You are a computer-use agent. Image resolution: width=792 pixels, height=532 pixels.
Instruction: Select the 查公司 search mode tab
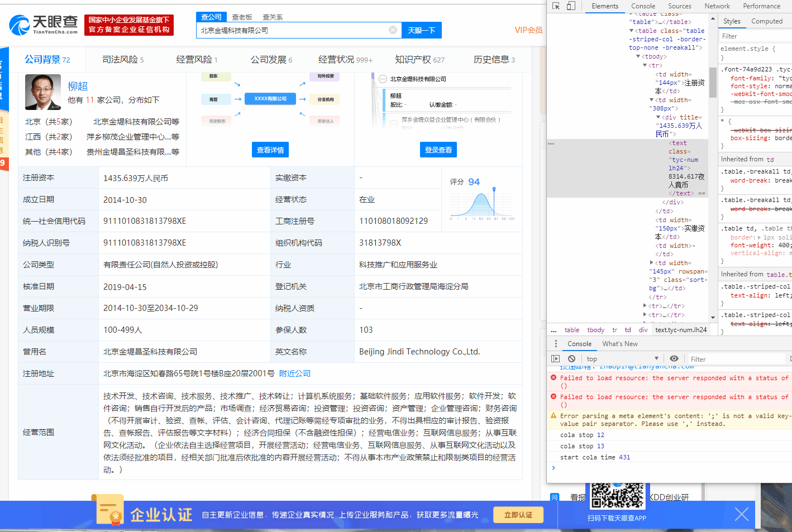211,17
